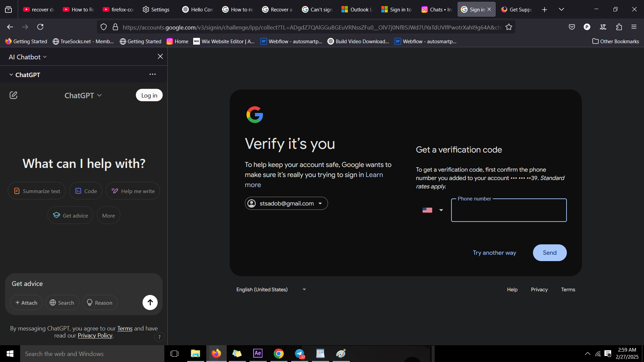The image size is (644, 362).
Task: Open File Explorer from the taskbar
Action: coord(195,354)
